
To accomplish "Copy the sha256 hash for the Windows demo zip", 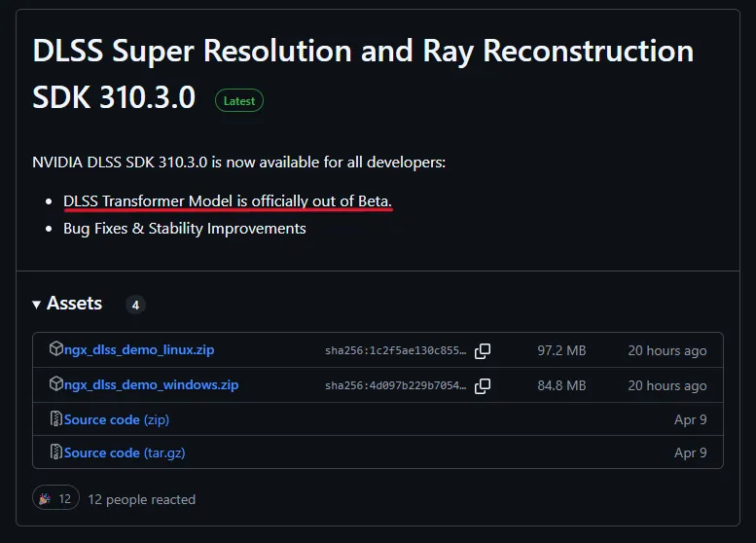I will pyautogui.click(x=483, y=385).
